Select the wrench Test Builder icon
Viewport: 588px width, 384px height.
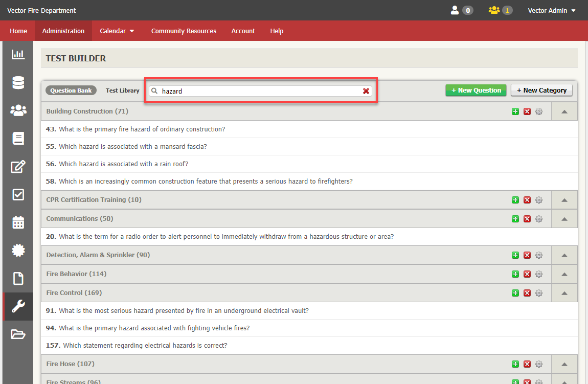(x=18, y=306)
